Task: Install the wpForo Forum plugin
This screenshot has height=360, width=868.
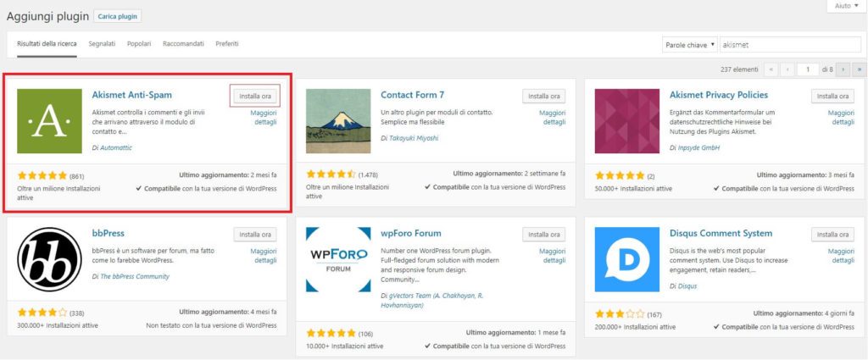Action: pyautogui.click(x=543, y=235)
